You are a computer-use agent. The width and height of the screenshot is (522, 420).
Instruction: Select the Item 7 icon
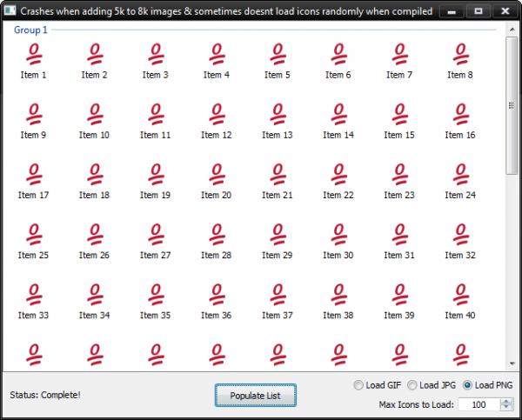click(x=400, y=54)
